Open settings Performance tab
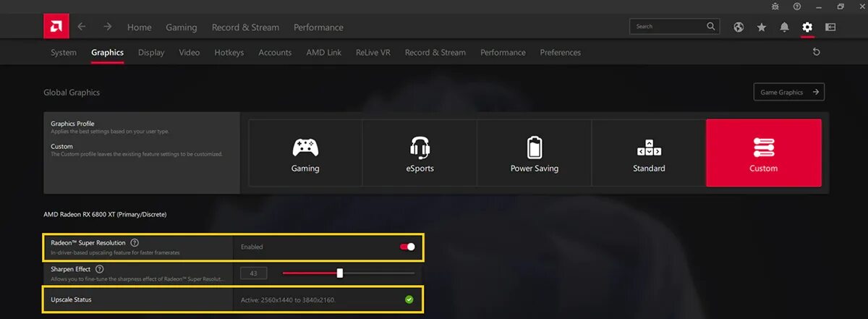Viewport: 868px width, 319px height. pyautogui.click(x=503, y=52)
